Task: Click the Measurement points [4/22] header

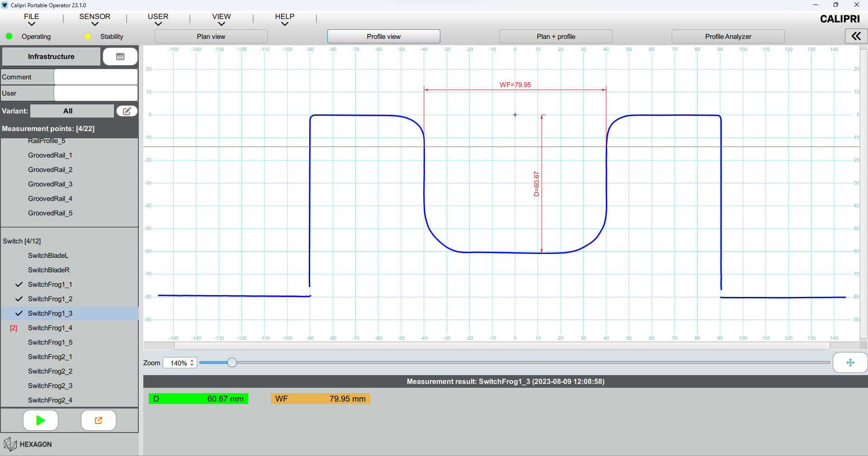Action: [x=48, y=128]
